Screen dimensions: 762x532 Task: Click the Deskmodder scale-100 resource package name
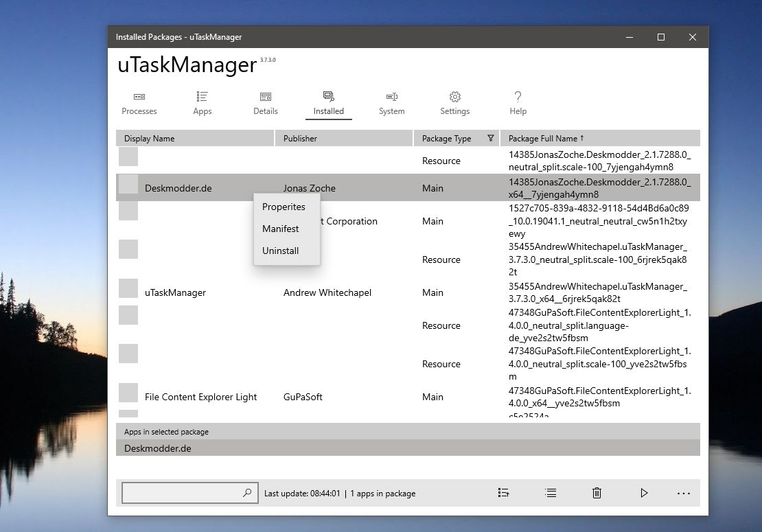(599, 161)
